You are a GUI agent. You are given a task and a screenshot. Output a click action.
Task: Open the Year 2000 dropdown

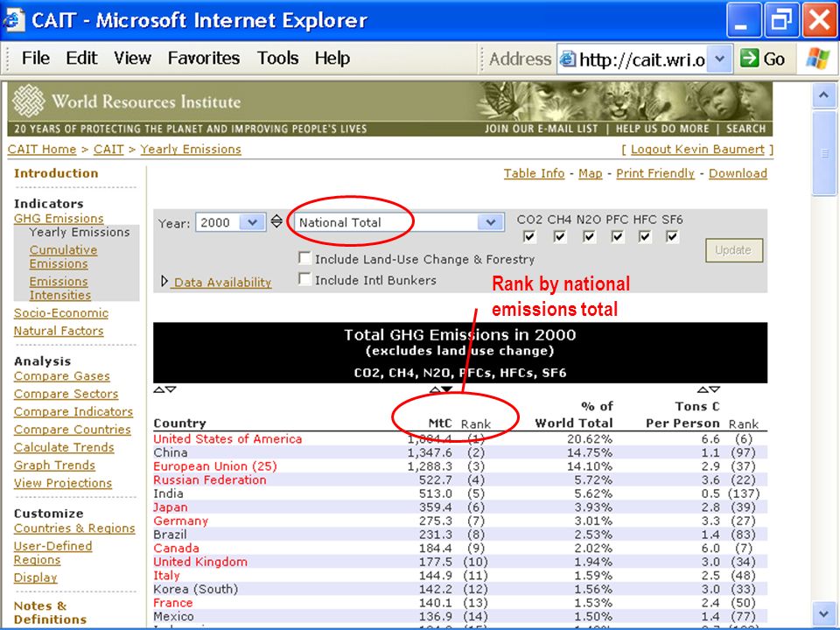(252, 221)
